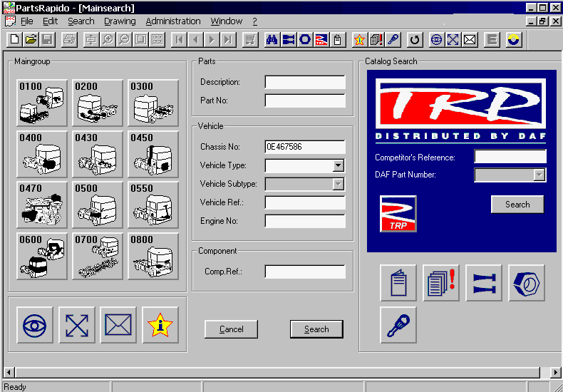Image resolution: width=563 pixels, height=392 pixels.
Task: Select maingroup 0300 thumbnail
Action: pyautogui.click(x=153, y=103)
